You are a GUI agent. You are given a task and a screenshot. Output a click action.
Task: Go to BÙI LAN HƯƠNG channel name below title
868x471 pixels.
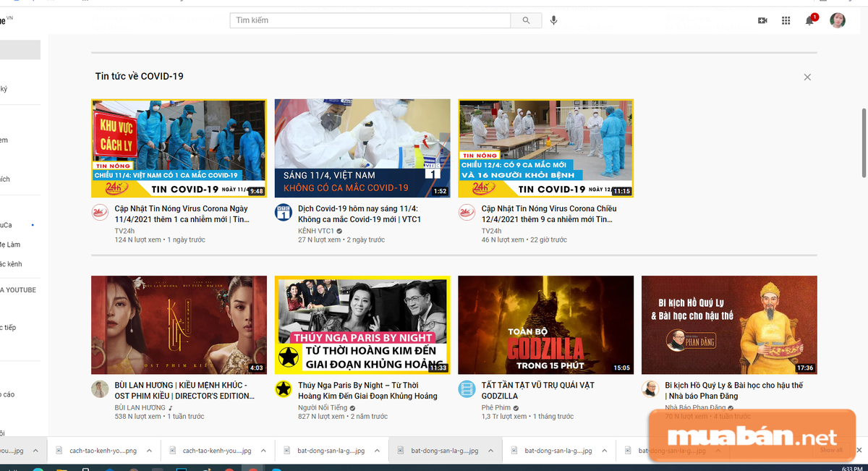[x=140, y=408]
